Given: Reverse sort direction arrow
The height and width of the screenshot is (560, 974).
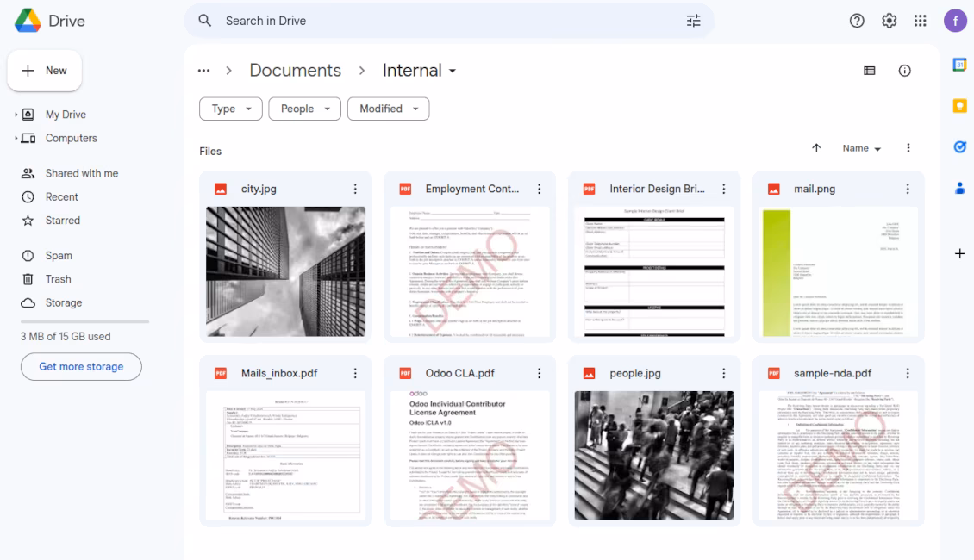Looking at the screenshot, I should (816, 148).
